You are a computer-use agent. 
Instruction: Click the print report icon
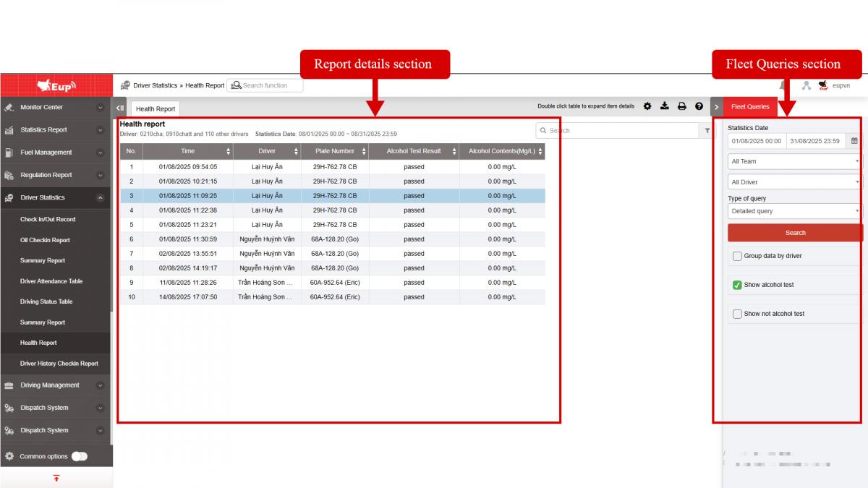click(681, 106)
